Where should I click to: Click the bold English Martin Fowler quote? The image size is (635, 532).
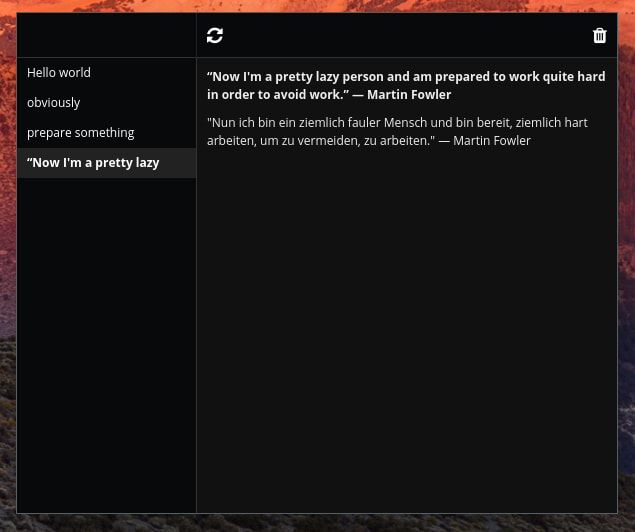pos(406,85)
